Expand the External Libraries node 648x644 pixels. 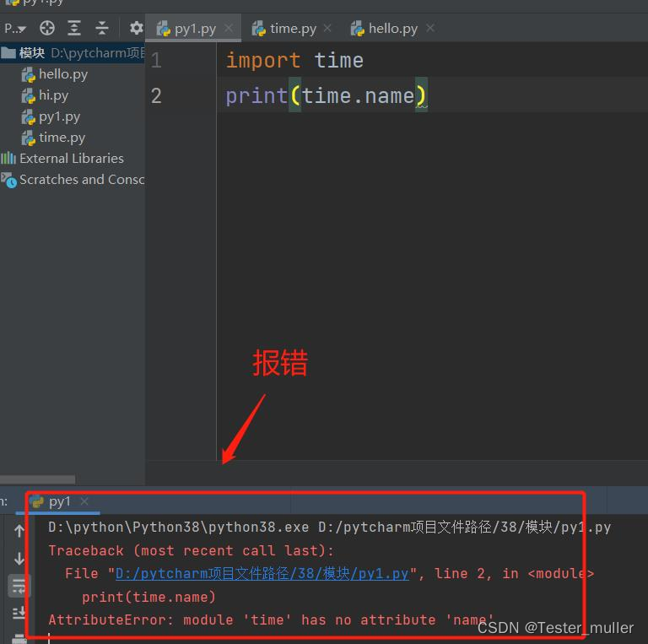62,159
